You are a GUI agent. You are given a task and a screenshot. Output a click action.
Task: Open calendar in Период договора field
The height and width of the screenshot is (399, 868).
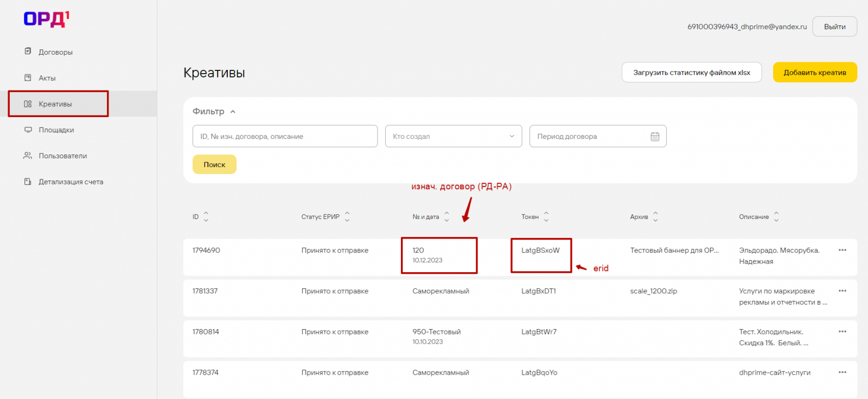pyautogui.click(x=655, y=137)
